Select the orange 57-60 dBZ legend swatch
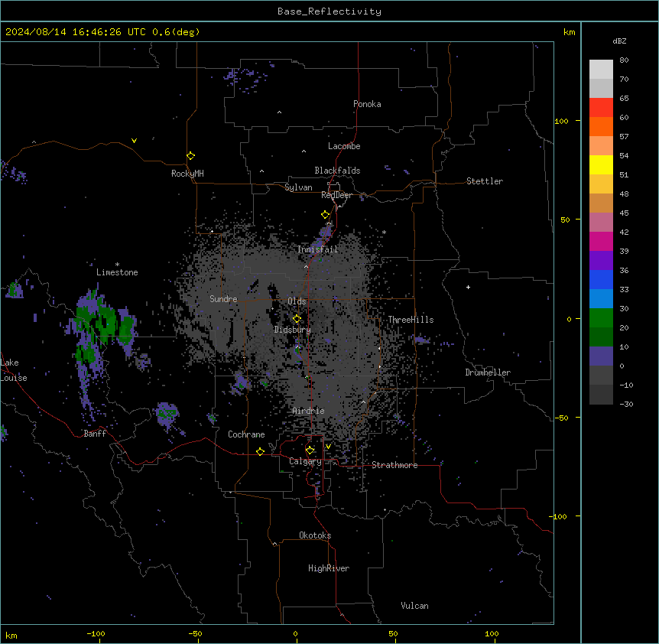659x644 pixels. [601, 126]
